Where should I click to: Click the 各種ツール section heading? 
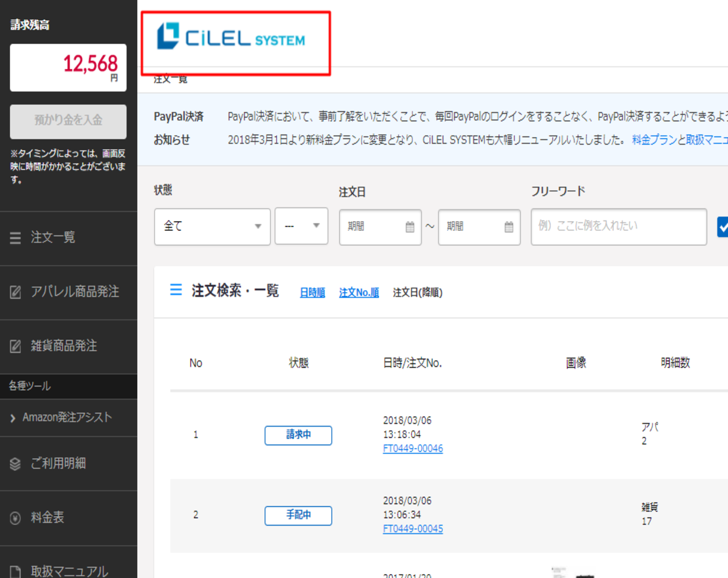pyautogui.click(x=30, y=386)
